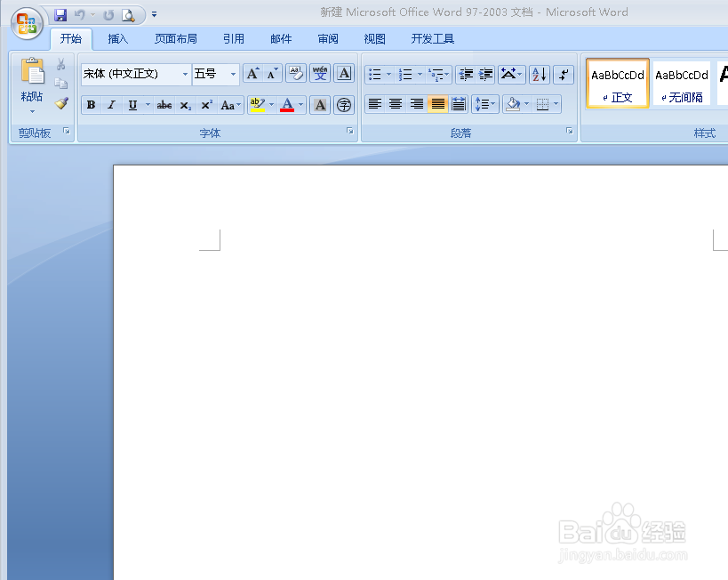728x580 pixels.
Task: Open the 段落 dialog launcher
Action: [569, 131]
